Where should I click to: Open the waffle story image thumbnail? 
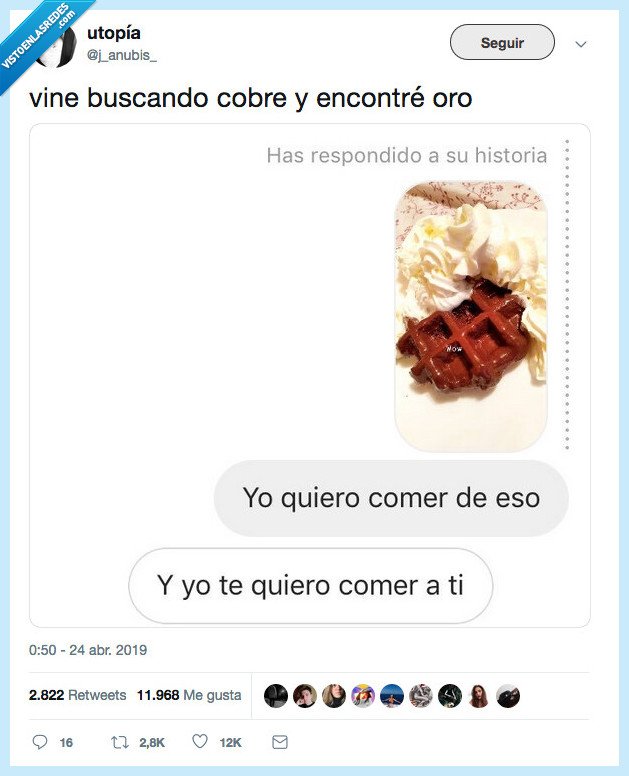pyautogui.click(x=471, y=316)
